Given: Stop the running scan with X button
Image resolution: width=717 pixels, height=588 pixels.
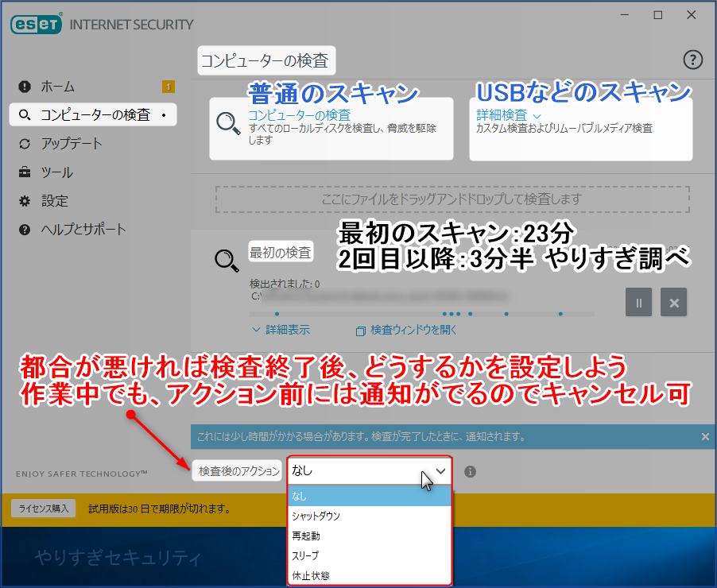Looking at the screenshot, I should (x=673, y=302).
